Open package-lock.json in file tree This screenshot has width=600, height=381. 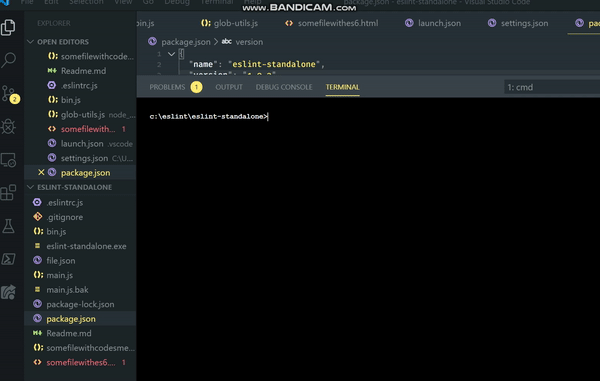80,304
